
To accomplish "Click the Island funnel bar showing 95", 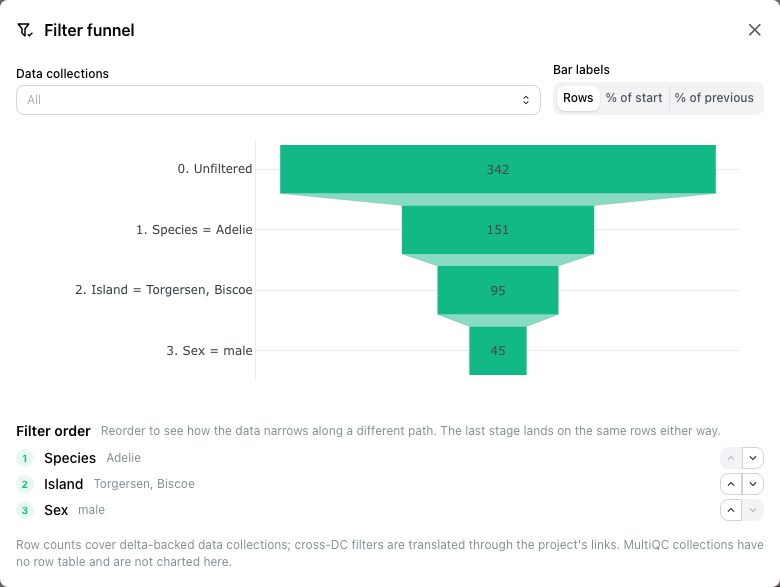I will pyautogui.click(x=497, y=290).
